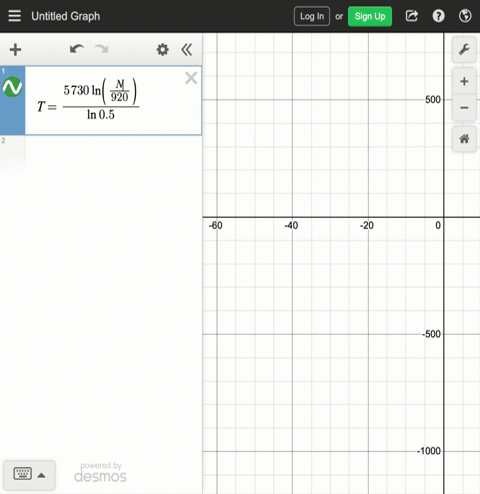This screenshot has height=494, width=480.
Task: Collapse the expression list panel
Action: tap(187, 50)
